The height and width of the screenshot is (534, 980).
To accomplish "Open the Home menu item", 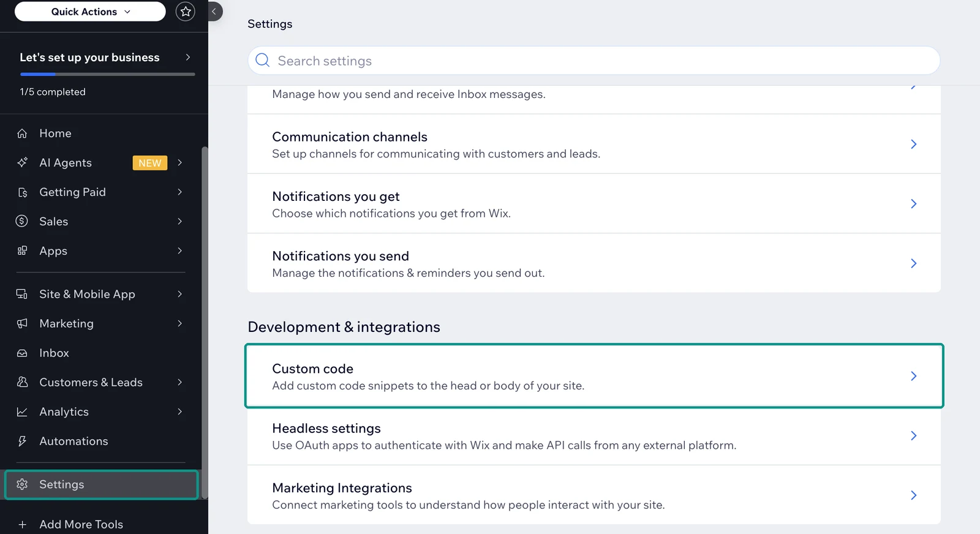I will click(101, 133).
